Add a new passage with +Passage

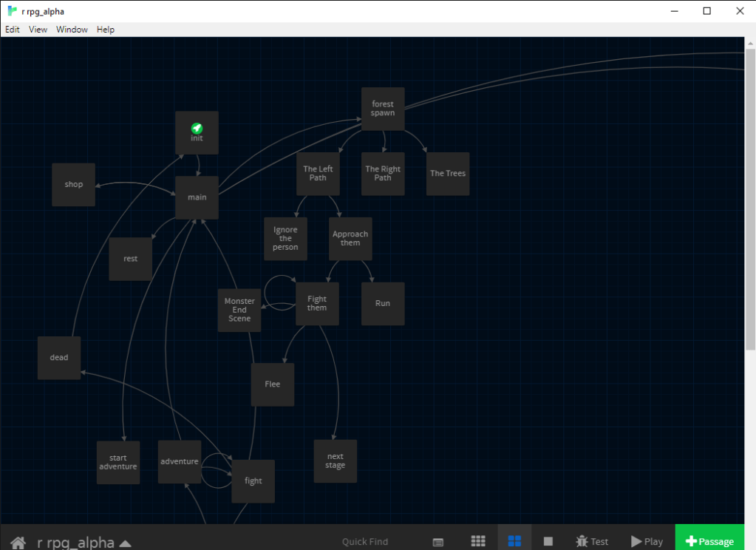[709, 541]
